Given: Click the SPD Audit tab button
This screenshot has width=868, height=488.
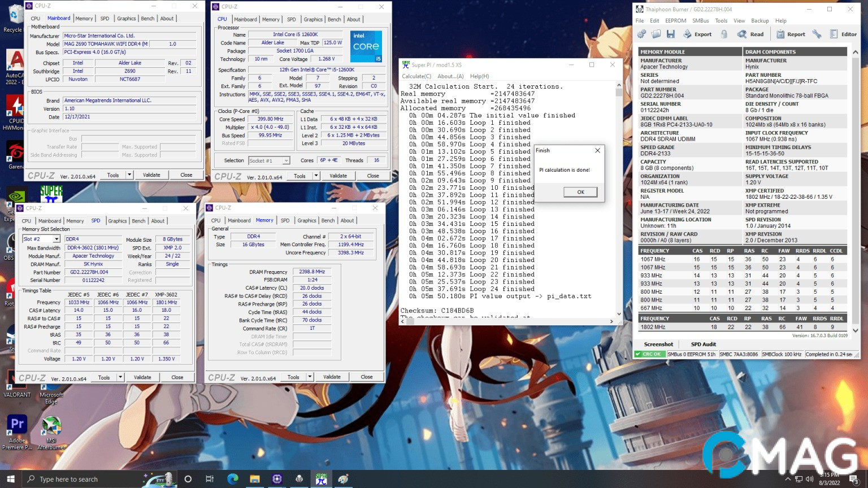Looking at the screenshot, I should click(x=703, y=344).
